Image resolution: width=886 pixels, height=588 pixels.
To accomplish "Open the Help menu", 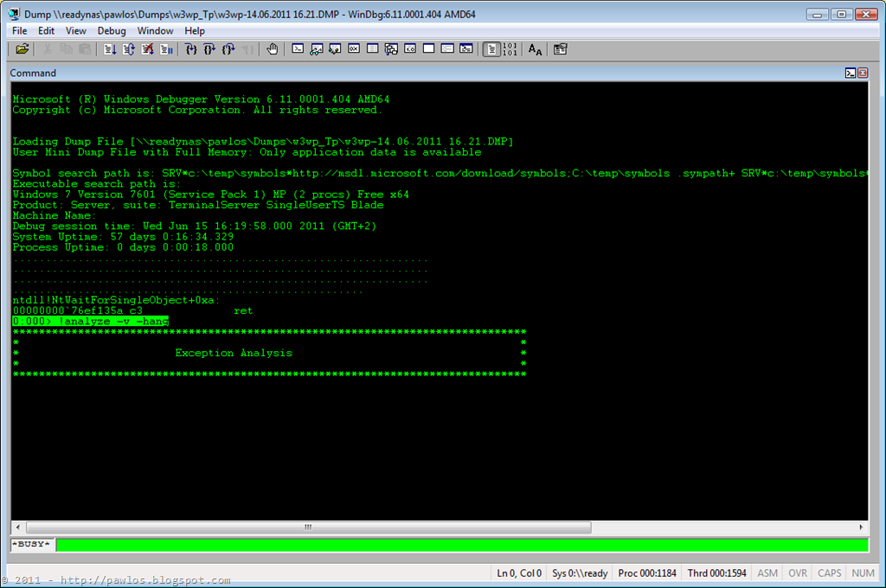I will coord(195,30).
